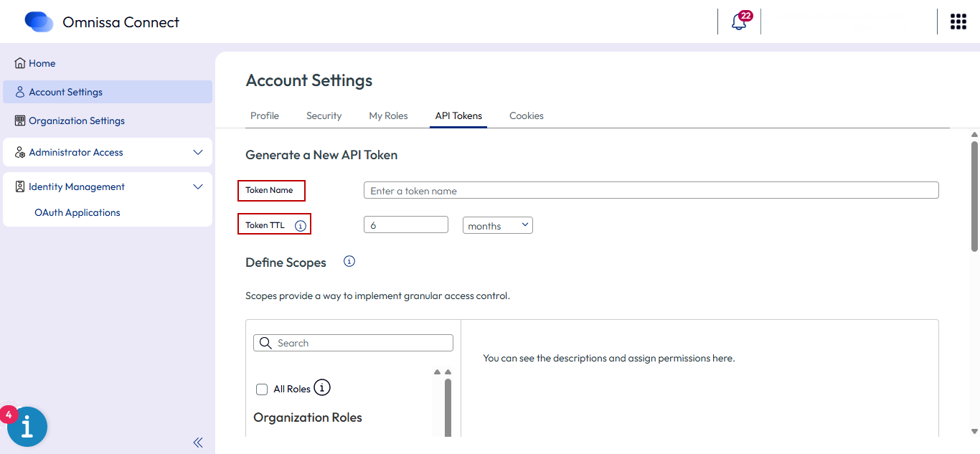980x454 pixels.
Task: Click the Define Scopes info icon
Action: pyautogui.click(x=349, y=262)
